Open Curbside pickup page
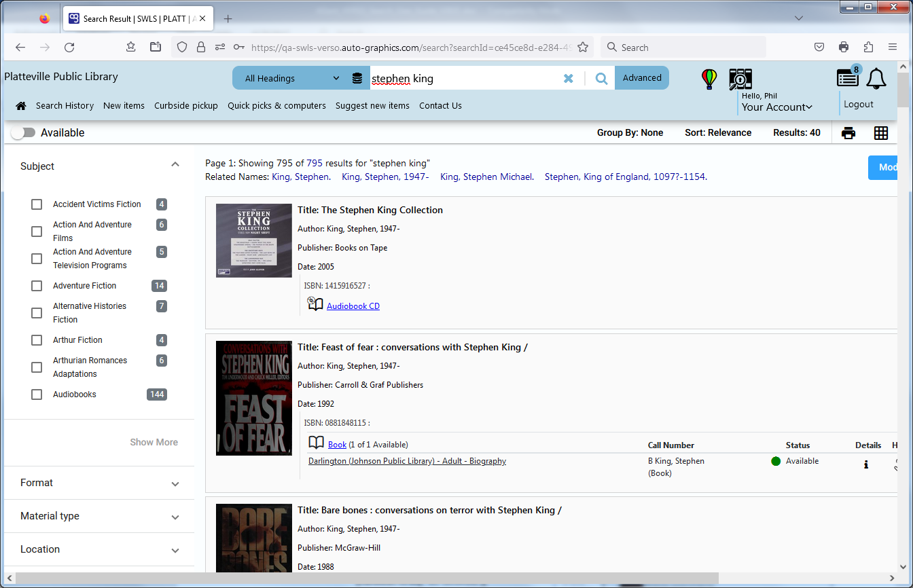Screen dimensions: 913x588 tap(186, 106)
